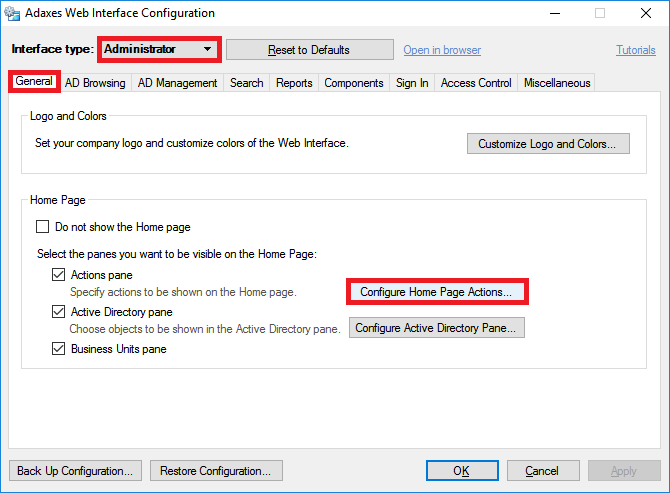Switch to the AD Management tab
The image size is (670, 493).
tap(177, 83)
